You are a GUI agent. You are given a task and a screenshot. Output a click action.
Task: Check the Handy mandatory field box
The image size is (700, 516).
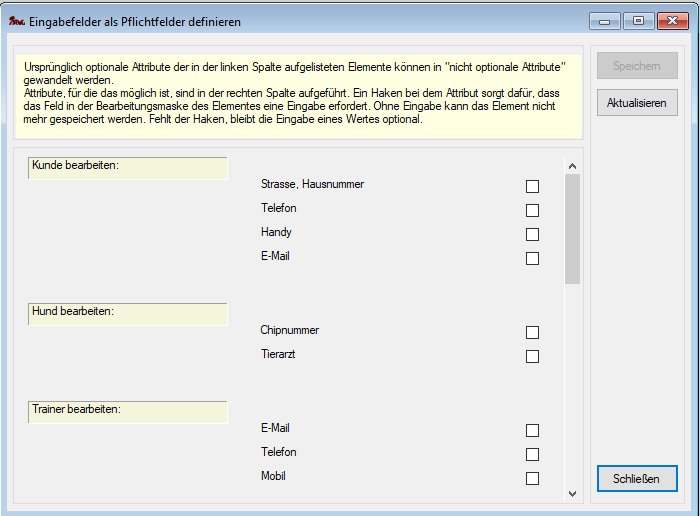(532, 234)
